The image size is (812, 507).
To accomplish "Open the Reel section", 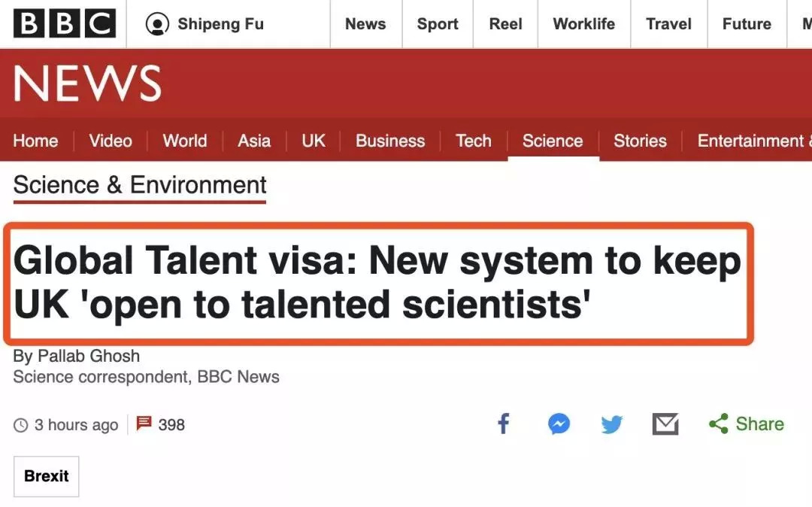I will pos(505,24).
